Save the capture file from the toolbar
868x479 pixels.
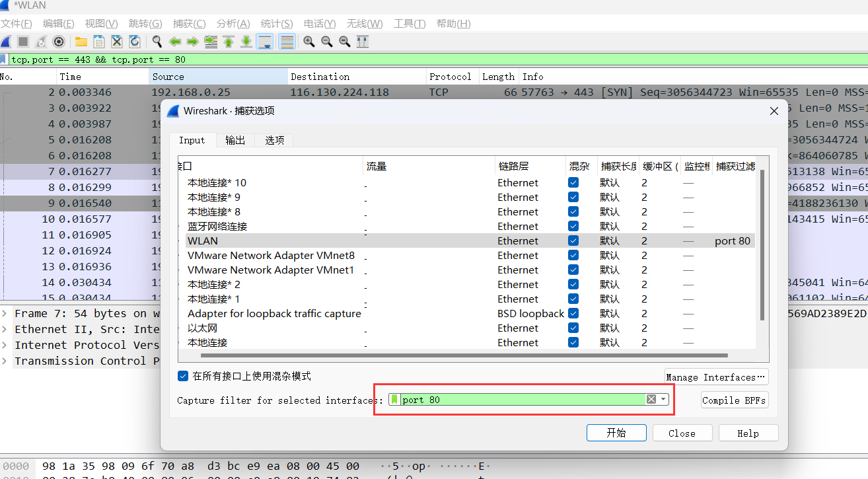click(99, 42)
